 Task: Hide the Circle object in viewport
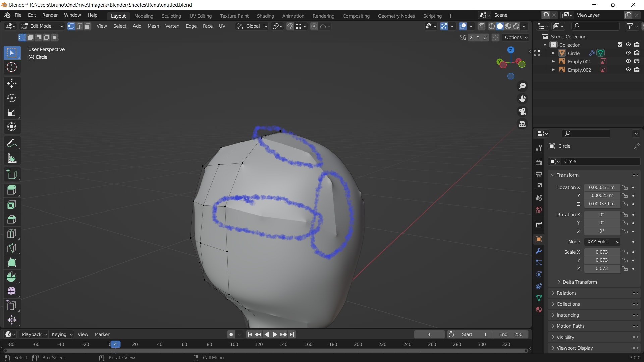click(628, 53)
